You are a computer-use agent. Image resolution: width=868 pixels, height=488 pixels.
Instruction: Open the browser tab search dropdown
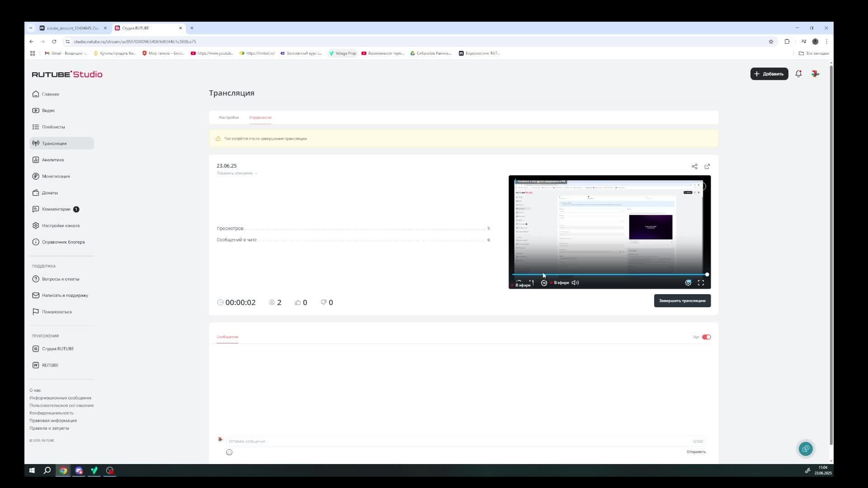(x=31, y=28)
